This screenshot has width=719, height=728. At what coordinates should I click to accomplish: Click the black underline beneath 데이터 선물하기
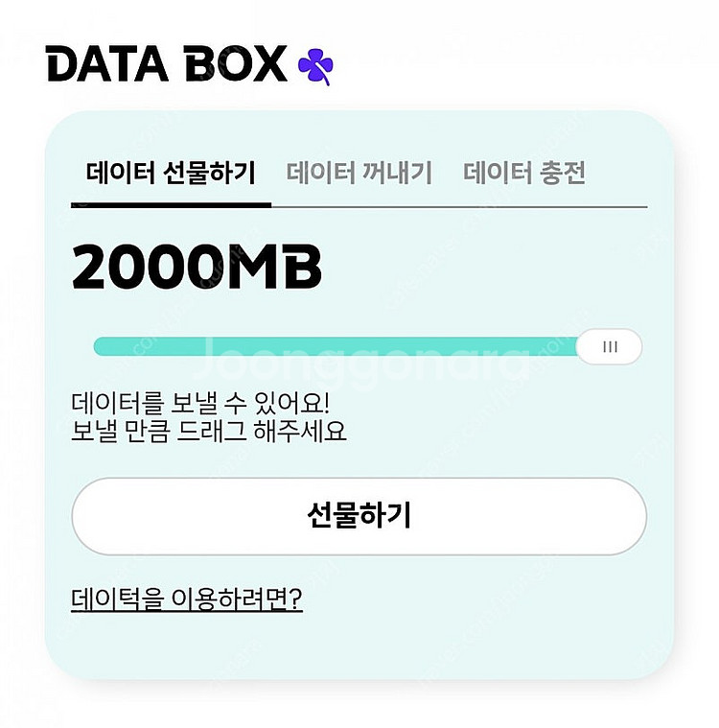pos(171,204)
